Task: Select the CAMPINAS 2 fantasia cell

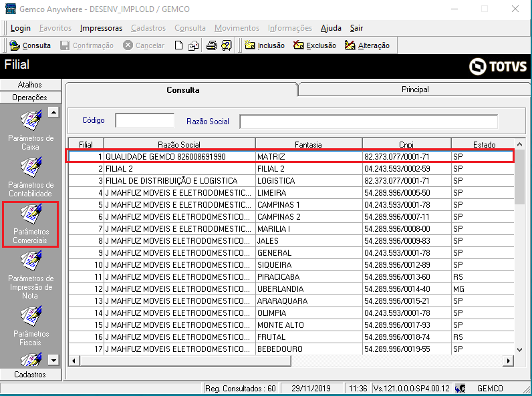Action: 309,217
